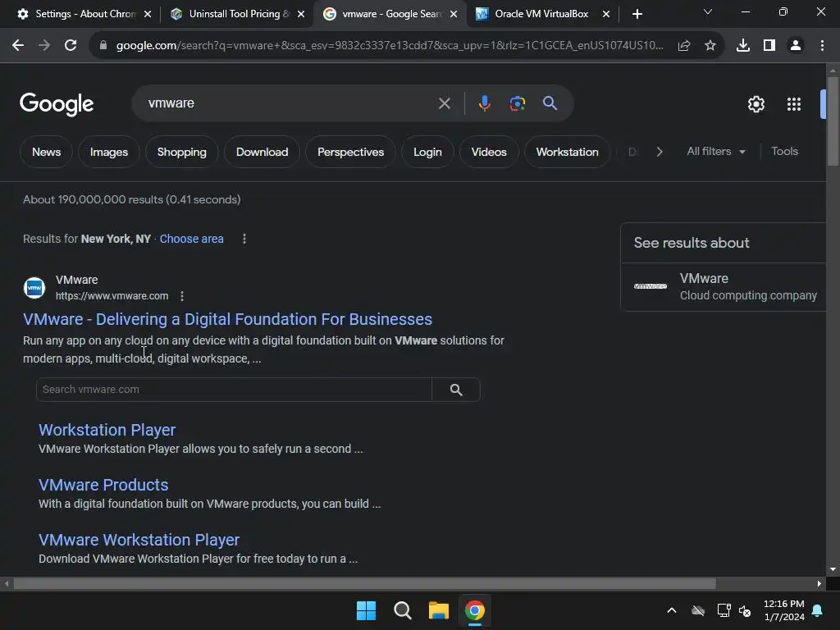Filter results by Videos
840x630 pixels.
[x=489, y=152]
